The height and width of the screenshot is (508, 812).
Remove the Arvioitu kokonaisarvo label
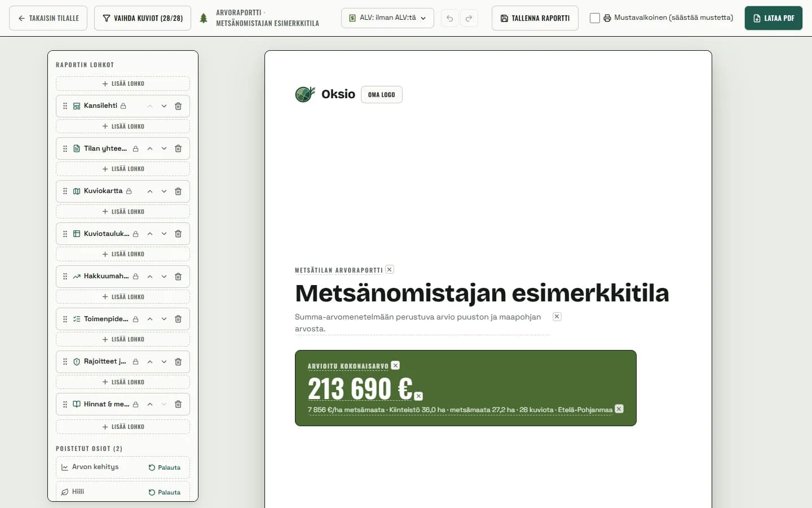click(x=396, y=366)
